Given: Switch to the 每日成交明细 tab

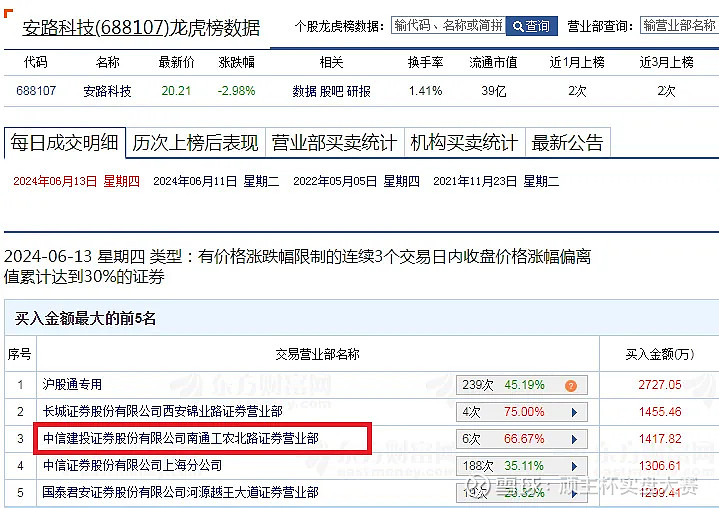Looking at the screenshot, I should (x=65, y=143).
